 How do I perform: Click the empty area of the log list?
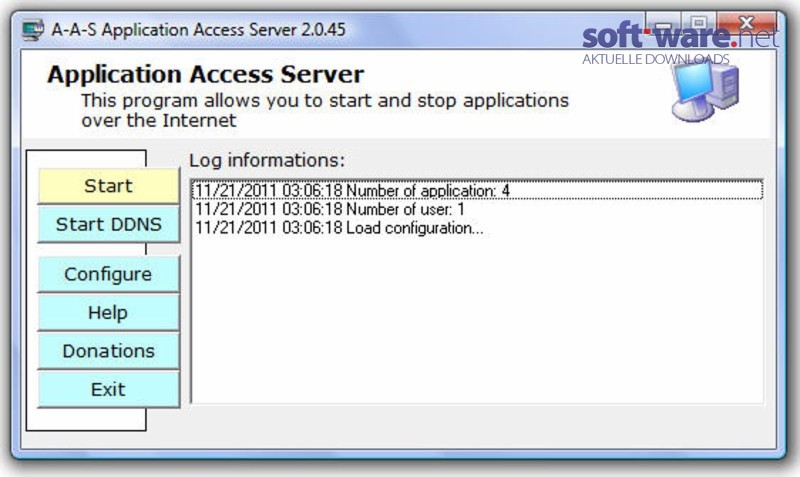(477, 321)
